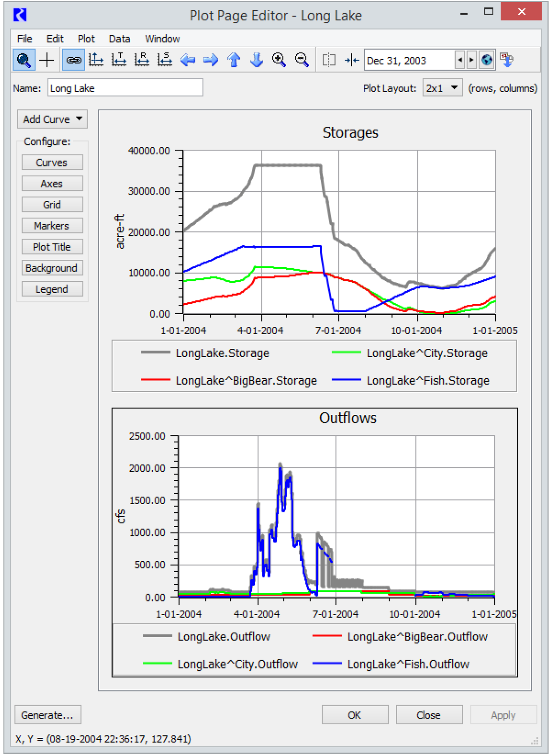Image resolution: width=552 pixels, height=756 pixels.
Task: Pan the plot down with blue arrow
Action: coord(256,60)
